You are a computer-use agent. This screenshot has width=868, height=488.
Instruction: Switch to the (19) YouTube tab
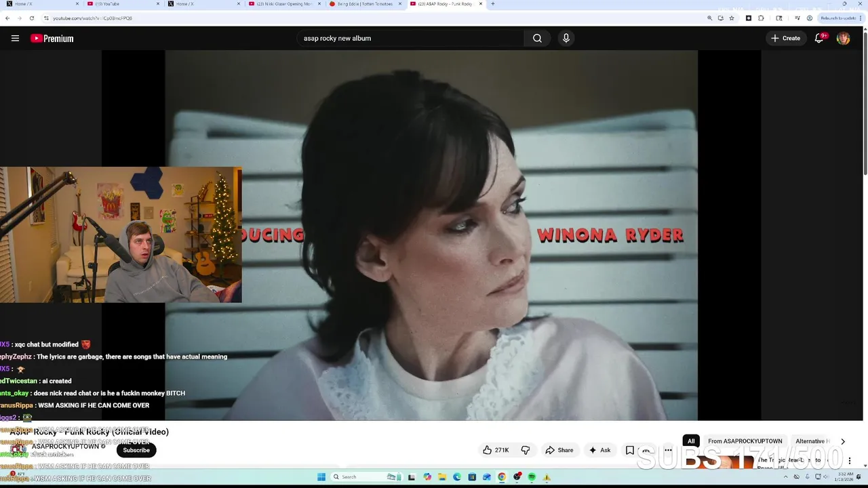(x=122, y=4)
